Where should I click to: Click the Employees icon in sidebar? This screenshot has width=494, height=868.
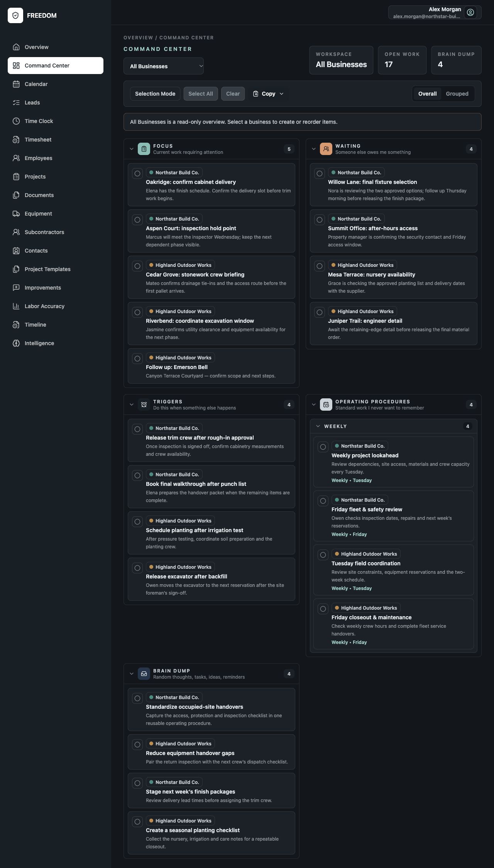click(16, 158)
